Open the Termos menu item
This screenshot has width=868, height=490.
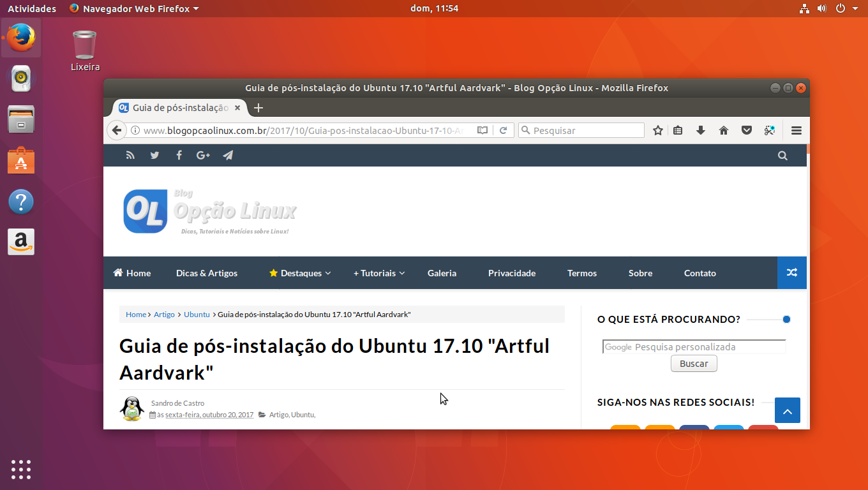pyautogui.click(x=582, y=273)
